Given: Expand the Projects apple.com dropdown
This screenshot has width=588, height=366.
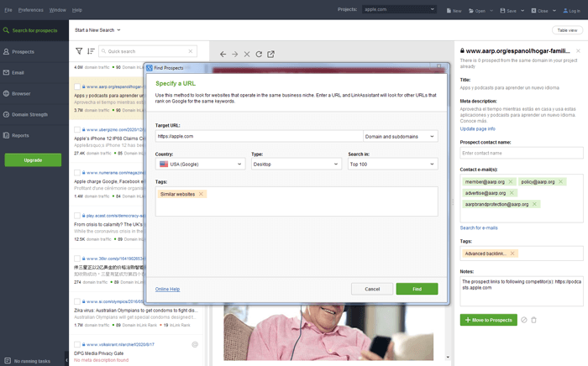Looking at the screenshot, I should [399, 9].
